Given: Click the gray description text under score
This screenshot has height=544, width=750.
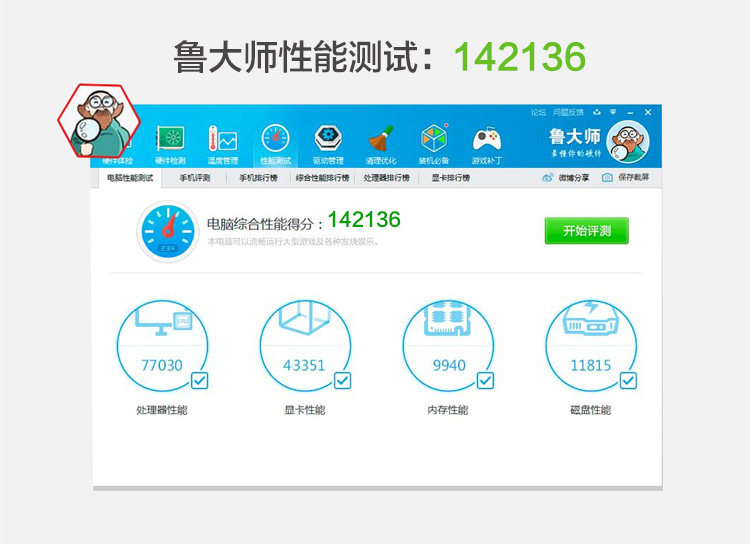Looking at the screenshot, I should pyautogui.click(x=294, y=242).
